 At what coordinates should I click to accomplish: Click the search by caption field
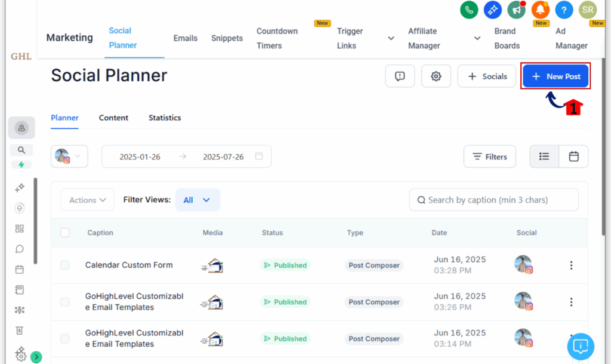click(493, 200)
